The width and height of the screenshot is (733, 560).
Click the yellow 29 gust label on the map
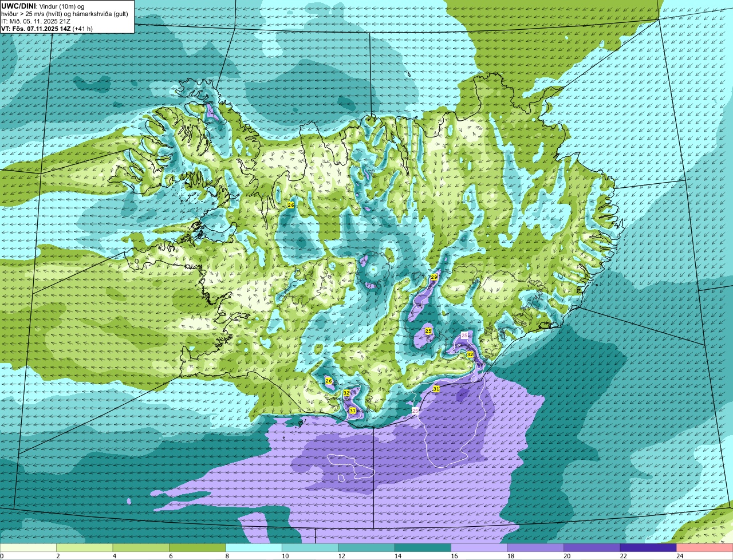434,277
